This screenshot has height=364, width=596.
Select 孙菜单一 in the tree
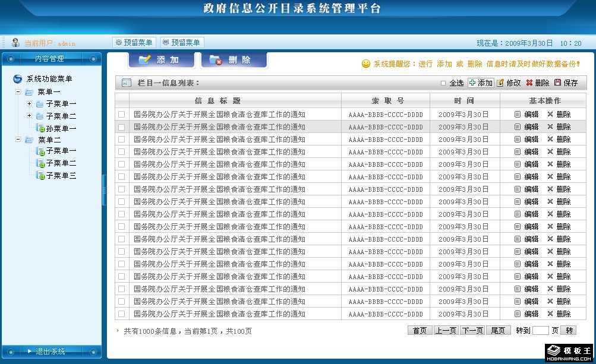(x=61, y=129)
